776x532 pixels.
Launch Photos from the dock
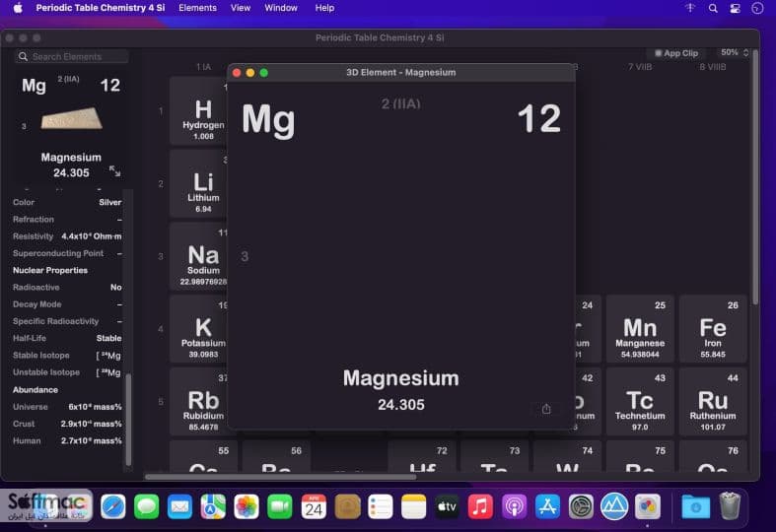(247, 506)
